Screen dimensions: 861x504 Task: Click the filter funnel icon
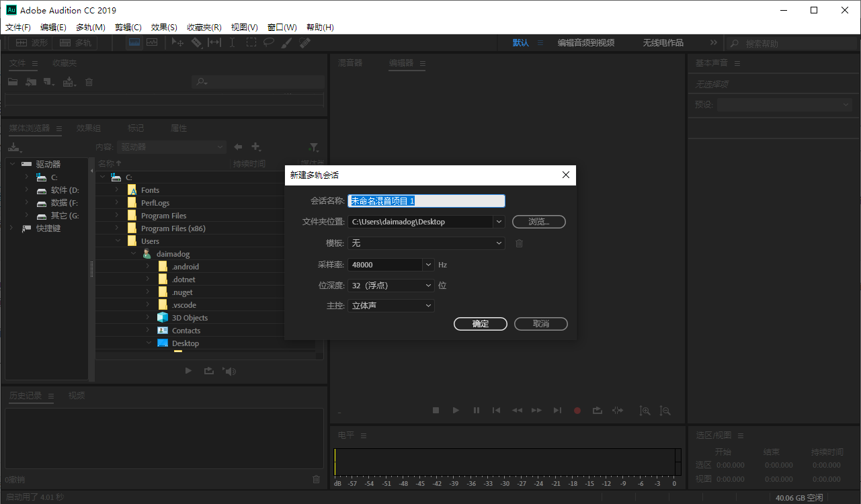[314, 147]
